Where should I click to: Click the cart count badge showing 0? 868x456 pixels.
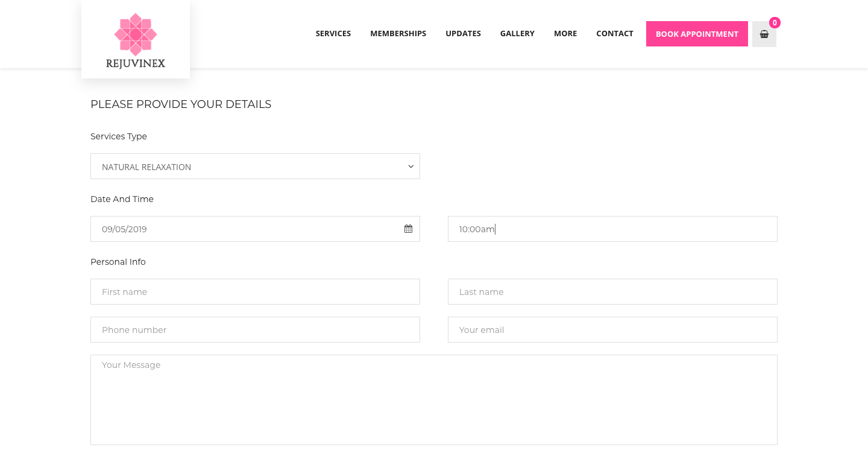[x=775, y=23]
